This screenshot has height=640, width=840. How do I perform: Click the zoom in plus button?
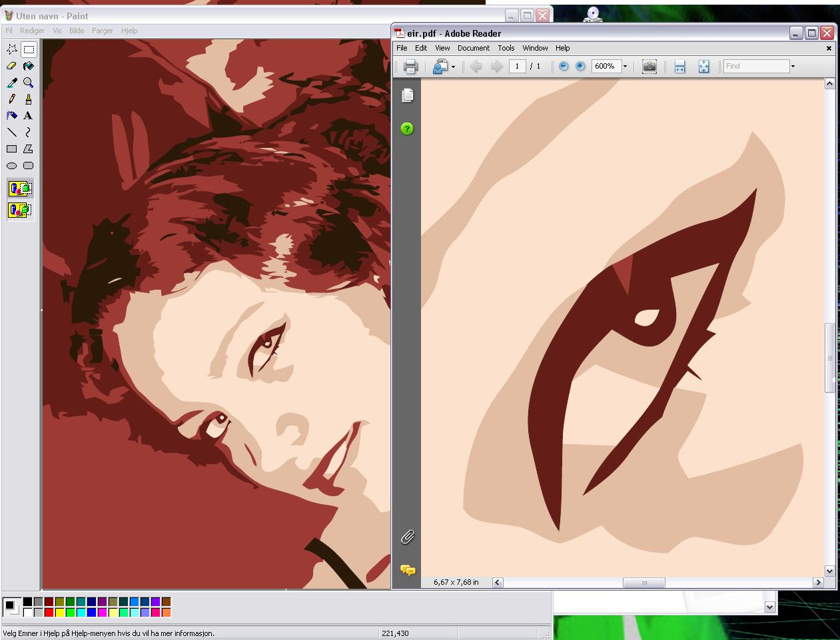[x=580, y=67]
